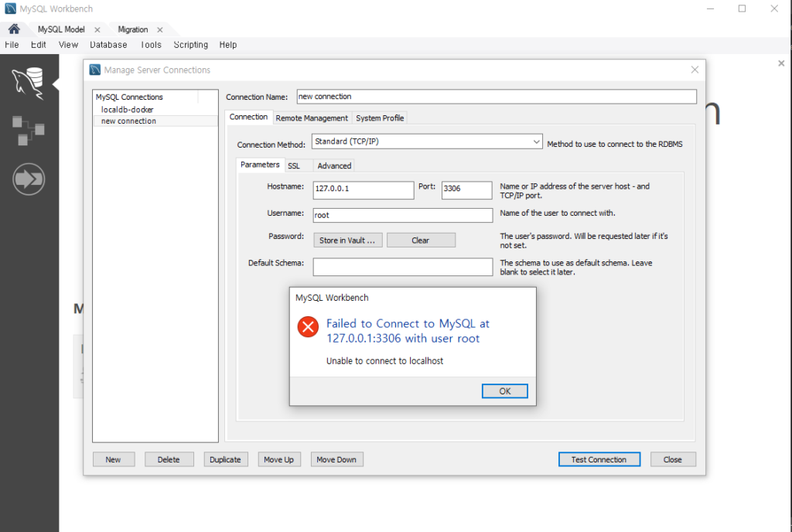Screen dimensions: 792x532
Task: Close the Manage Server Connections dialog
Action: click(x=695, y=70)
